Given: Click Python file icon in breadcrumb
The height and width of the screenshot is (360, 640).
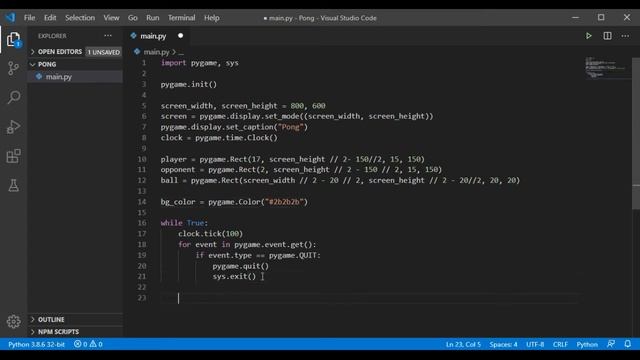Looking at the screenshot, I should tap(137, 52).
